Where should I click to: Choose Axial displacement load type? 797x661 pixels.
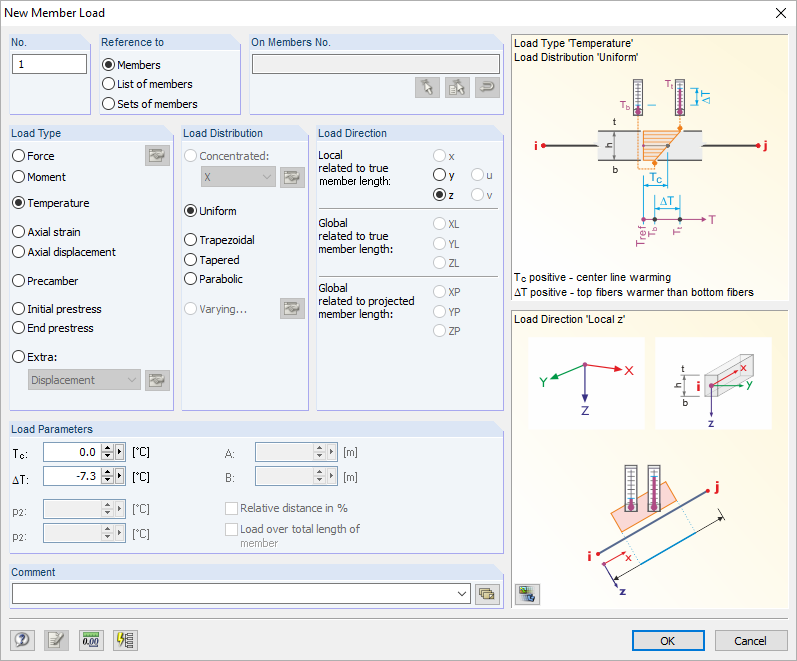tap(64, 252)
